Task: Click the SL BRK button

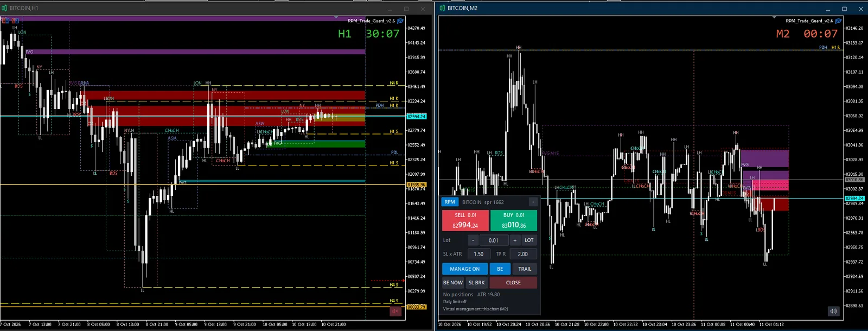Action: (x=477, y=283)
